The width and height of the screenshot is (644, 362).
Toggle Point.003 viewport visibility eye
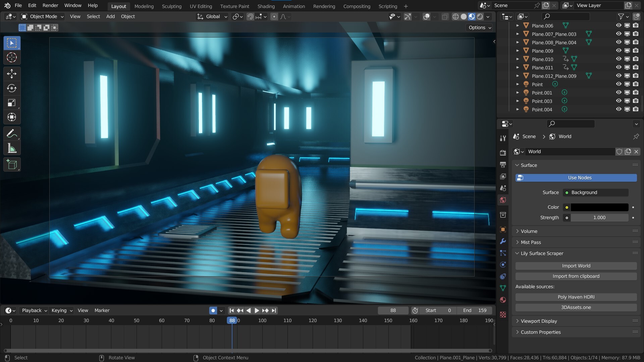coord(619,101)
